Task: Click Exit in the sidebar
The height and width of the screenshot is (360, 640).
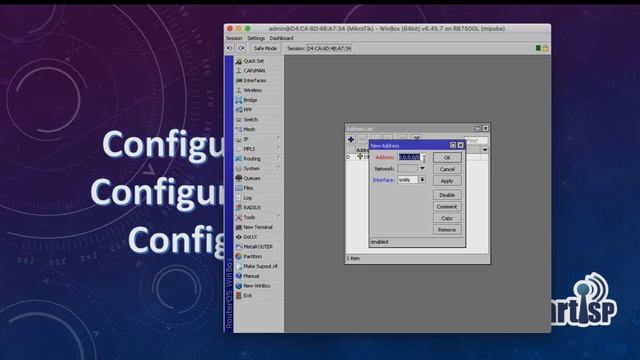Action: coord(259,296)
